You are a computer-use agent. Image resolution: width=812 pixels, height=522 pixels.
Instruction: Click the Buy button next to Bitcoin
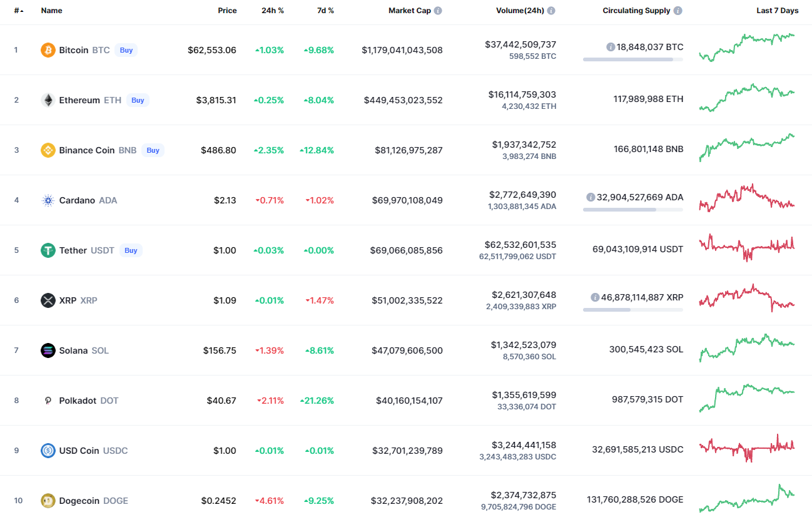point(126,50)
